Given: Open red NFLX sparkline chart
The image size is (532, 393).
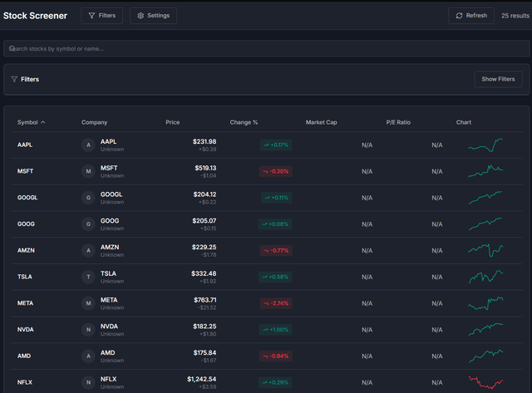Looking at the screenshot, I should coord(485,382).
